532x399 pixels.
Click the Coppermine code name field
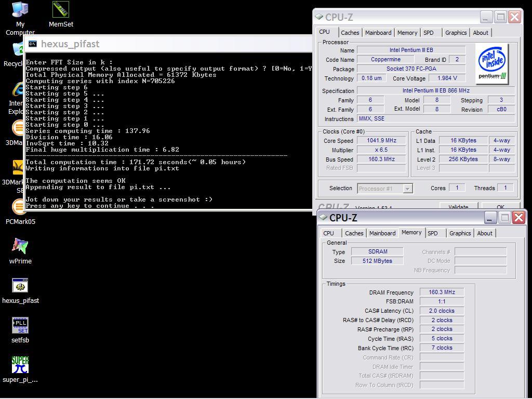[x=385, y=59]
